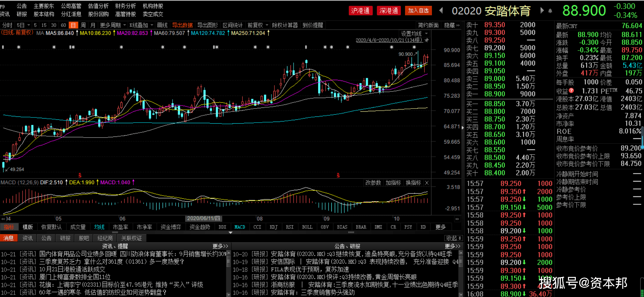This screenshot has width=644, height=297.
Task: Select the RSI indicator
Action: [x=290, y=227]
